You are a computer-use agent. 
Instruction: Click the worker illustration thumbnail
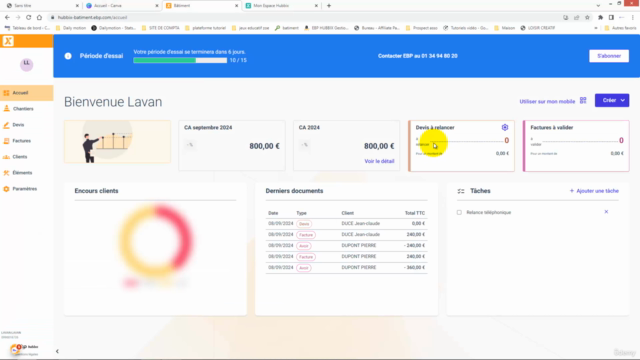pyautogui.click(x=117, y=142)
